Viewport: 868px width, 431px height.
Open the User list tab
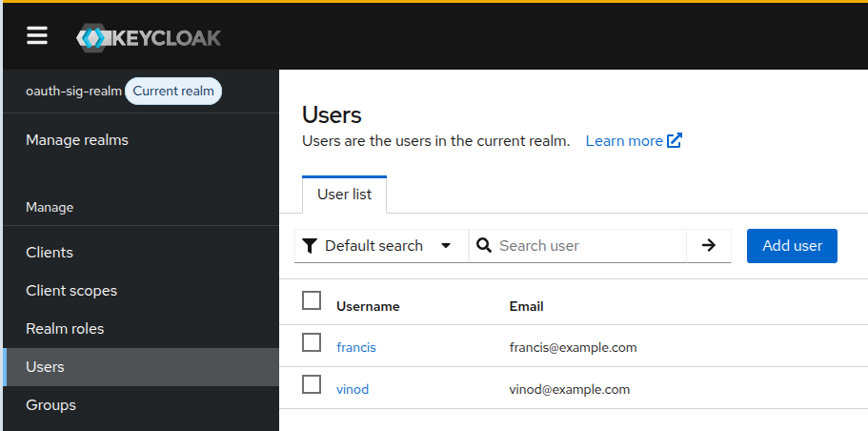pos(344,195)
